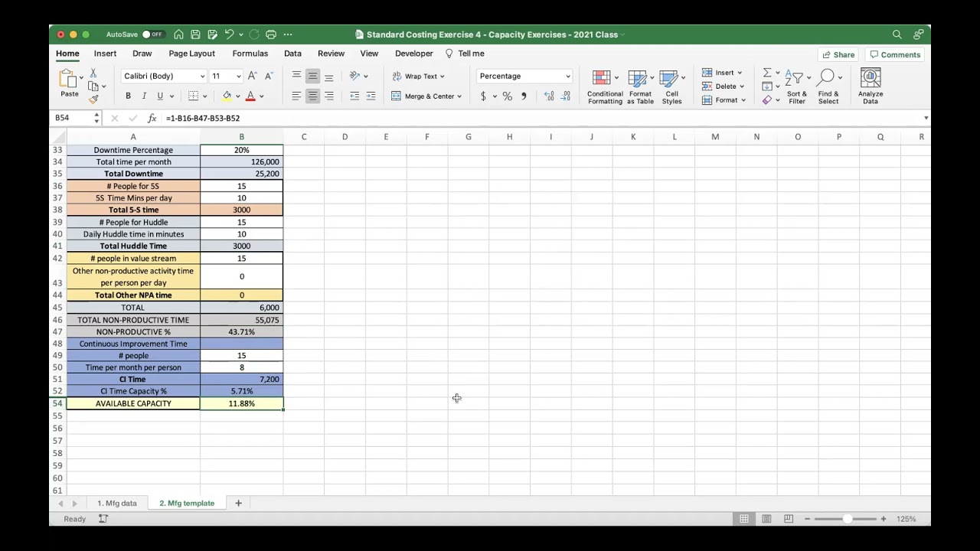Decrease the font size
The width and height of the screenshot is (980, 551).
coord(268,76)
